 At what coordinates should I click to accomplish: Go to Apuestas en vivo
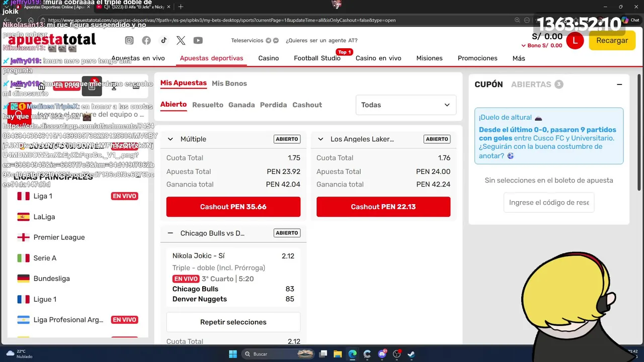coord(138,58)
